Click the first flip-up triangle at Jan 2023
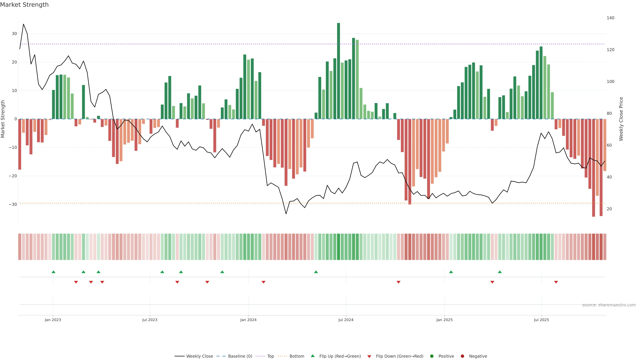The image size is (644, 362). pyautogui.click(x=53, y=272)
